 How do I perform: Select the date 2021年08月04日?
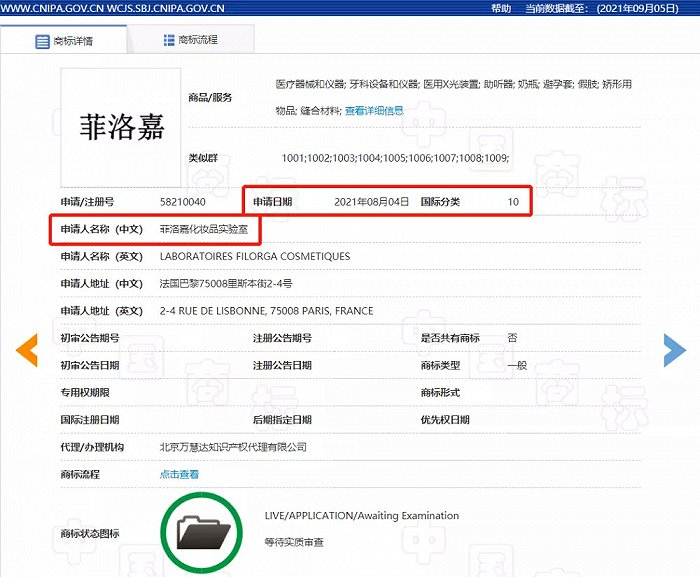(371, 202)
